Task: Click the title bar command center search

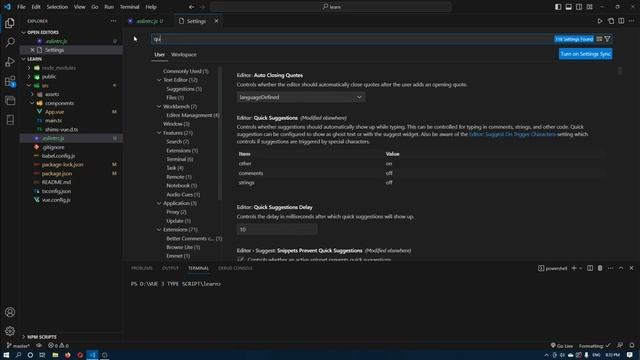Action: point(331,7)
